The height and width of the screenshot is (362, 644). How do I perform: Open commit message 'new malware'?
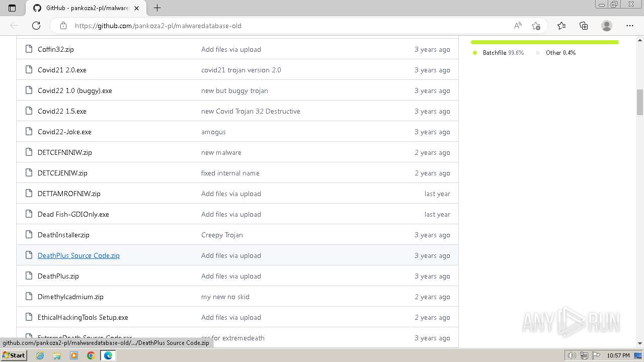[221, 152]
